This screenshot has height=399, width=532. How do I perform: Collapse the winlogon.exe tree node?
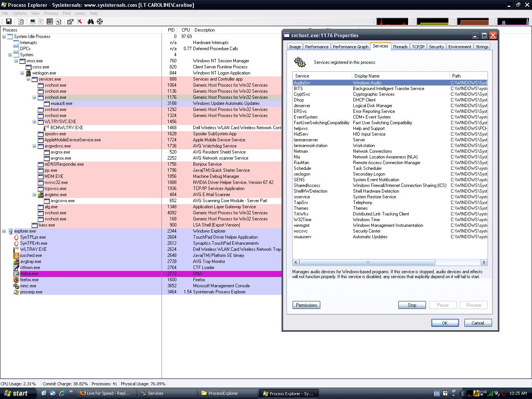point(22,73)
